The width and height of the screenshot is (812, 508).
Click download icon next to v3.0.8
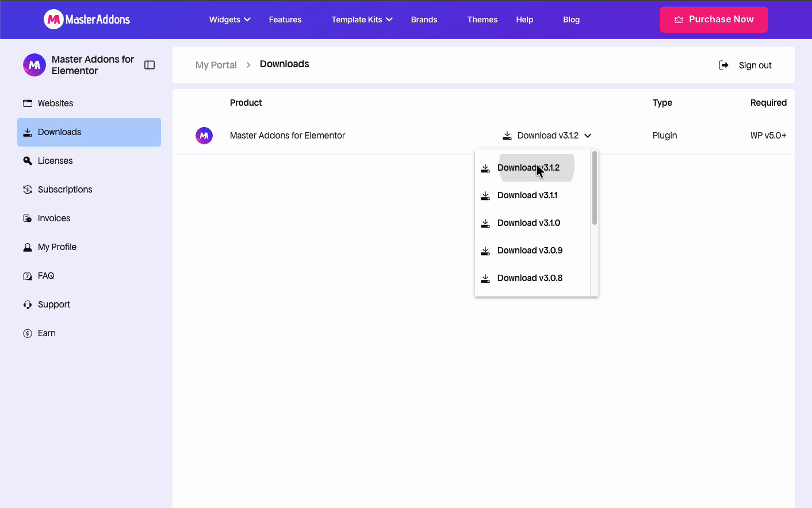485,278
